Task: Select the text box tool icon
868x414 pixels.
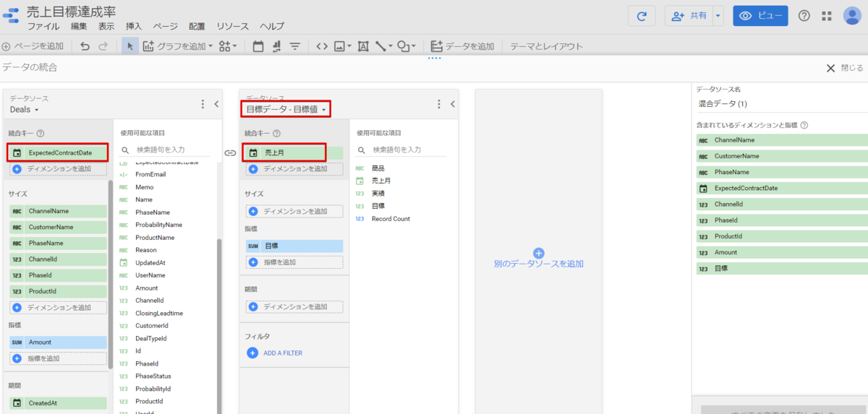Action: coord(362,46)
